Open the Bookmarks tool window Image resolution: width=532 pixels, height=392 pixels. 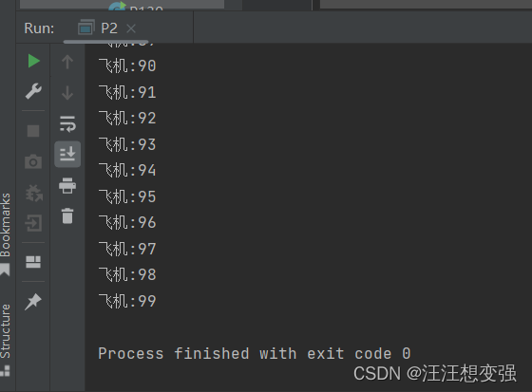point(6,234)
